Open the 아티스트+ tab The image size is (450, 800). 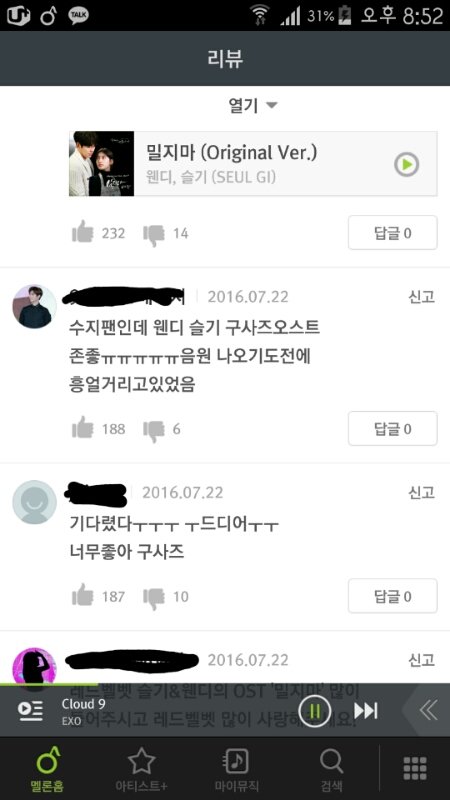click(x=141, y=768)
